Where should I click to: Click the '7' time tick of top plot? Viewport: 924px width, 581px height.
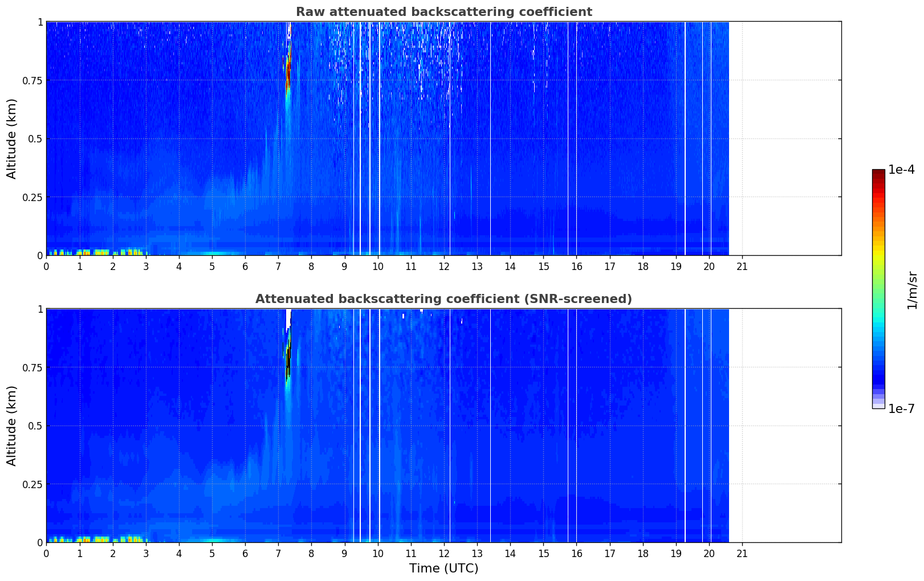pos(278,266)
